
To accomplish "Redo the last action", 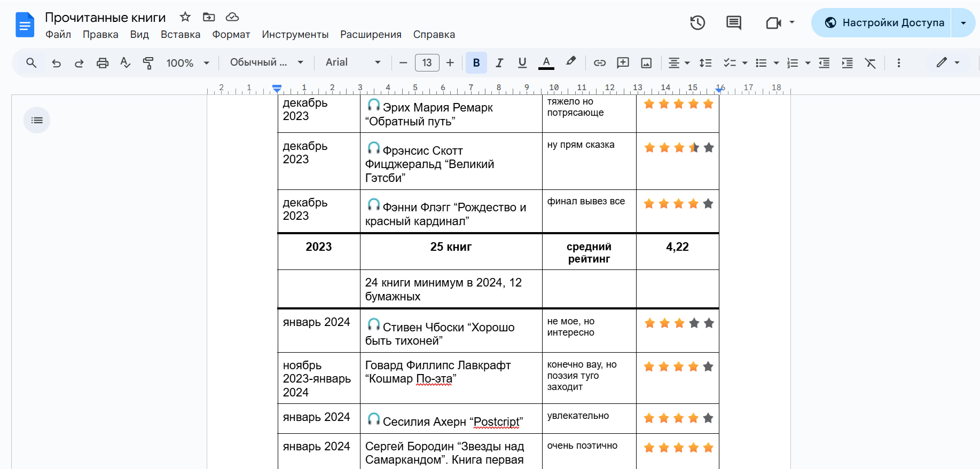I will coord(79,63).
